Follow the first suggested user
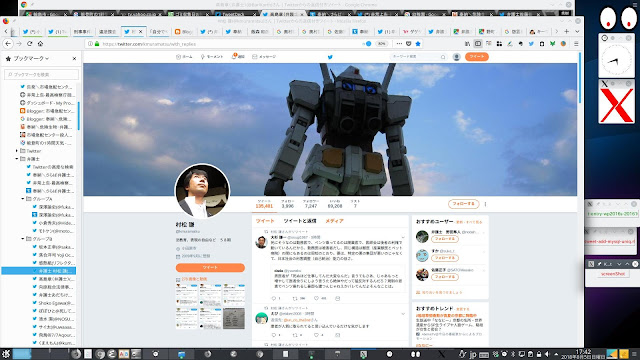Viewport: 640px width, 360px height. tap(444, 239)
